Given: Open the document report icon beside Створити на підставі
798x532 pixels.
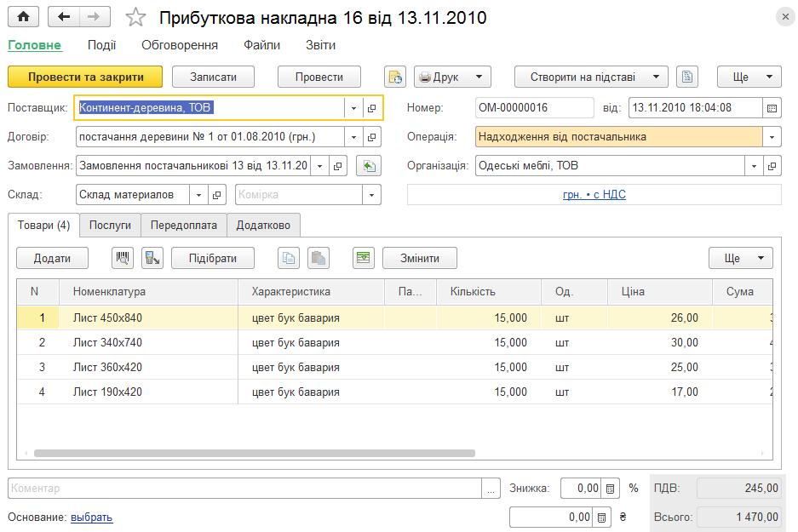Looking at the screenshot, I should pyautogui.click(x=687, y=77).
